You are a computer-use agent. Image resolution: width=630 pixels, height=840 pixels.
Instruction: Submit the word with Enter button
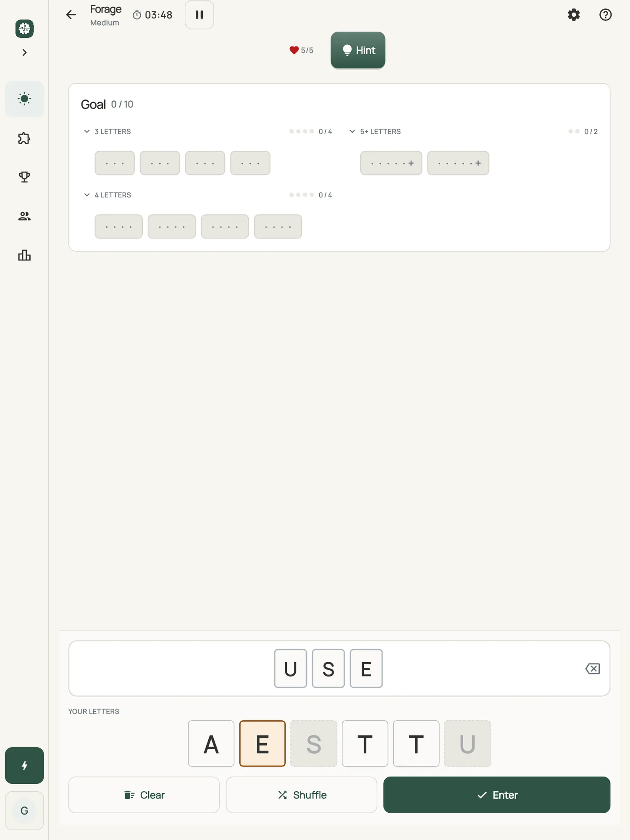(x=497, y=795)
